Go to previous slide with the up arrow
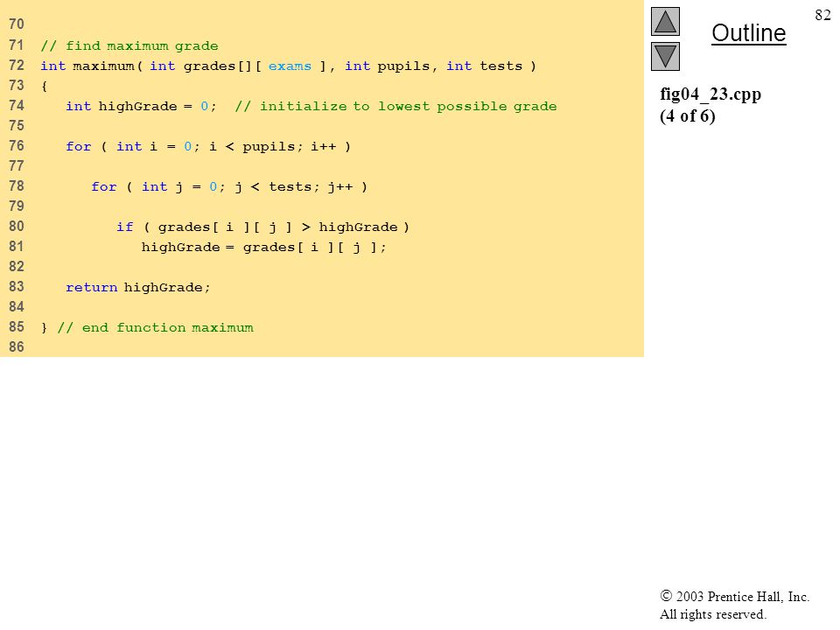 pyautogui.click(x=665, y=21)
